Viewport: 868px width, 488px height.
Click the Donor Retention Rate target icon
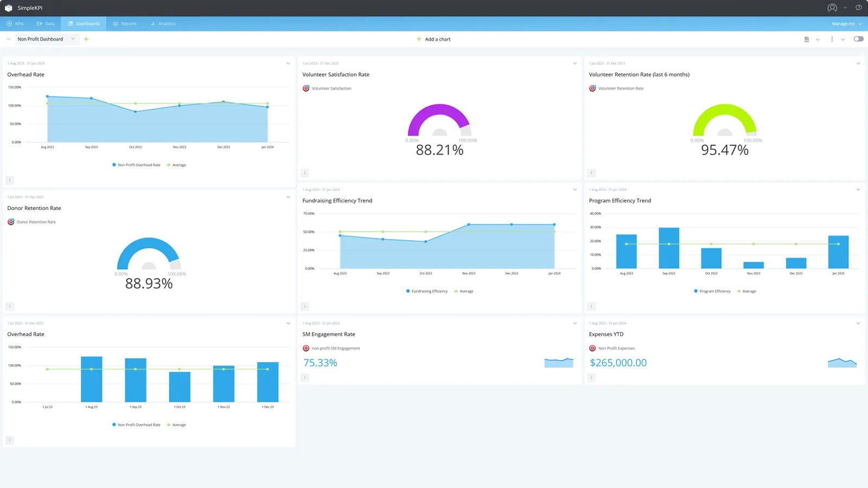11,221
